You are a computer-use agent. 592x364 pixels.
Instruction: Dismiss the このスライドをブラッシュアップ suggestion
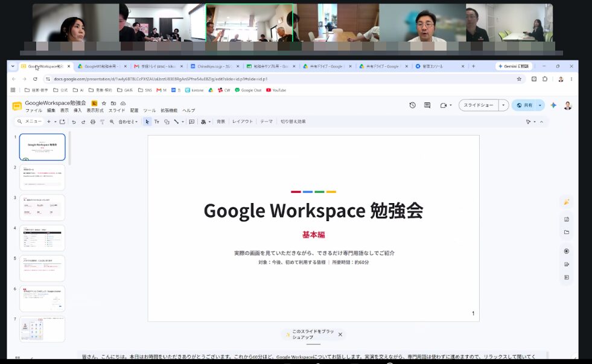340,334
